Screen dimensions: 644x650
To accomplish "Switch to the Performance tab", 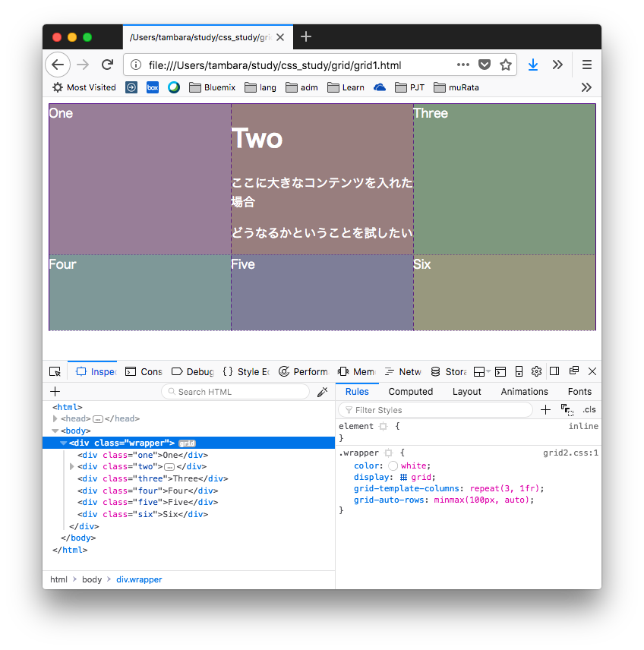I will 304,371.
